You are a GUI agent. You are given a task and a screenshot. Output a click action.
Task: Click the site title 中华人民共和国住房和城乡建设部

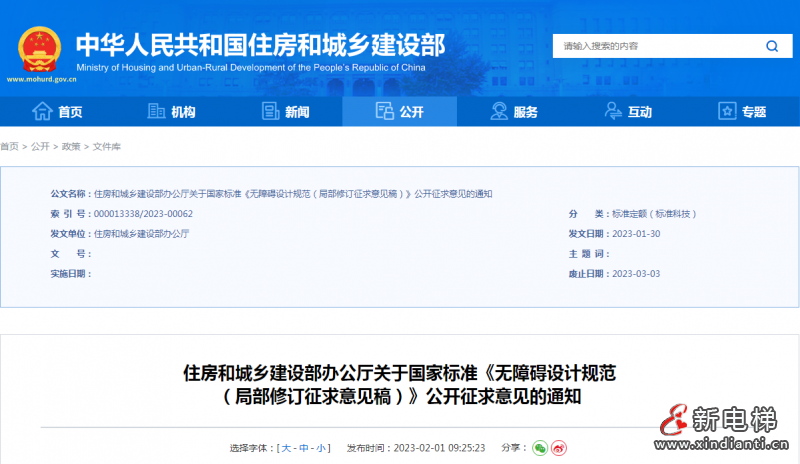[261, 45]
